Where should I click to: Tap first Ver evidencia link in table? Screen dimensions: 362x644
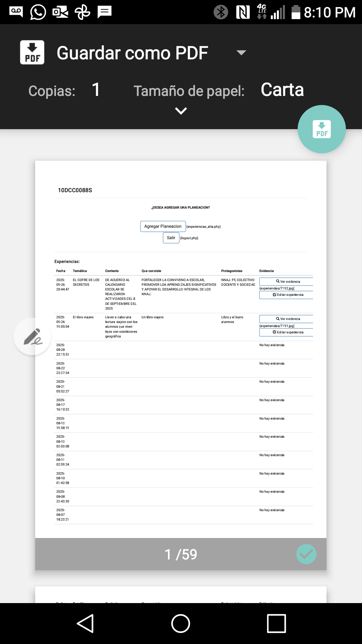click(288, 281)
